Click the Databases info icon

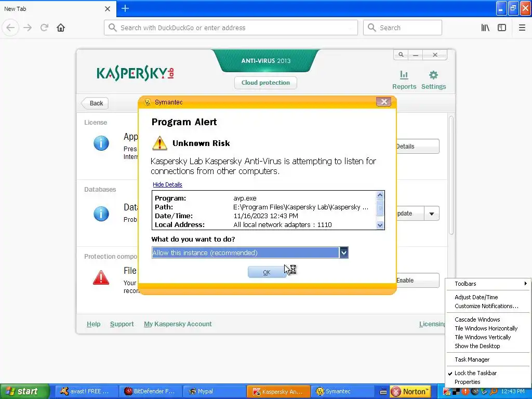(x=101, y=214)
